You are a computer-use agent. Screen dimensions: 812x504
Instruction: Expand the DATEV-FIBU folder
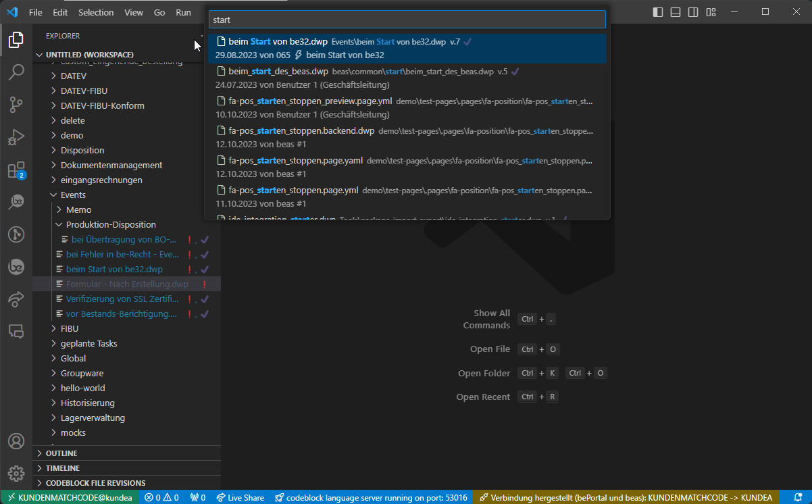pyautogui.click(x=84, y=91)
